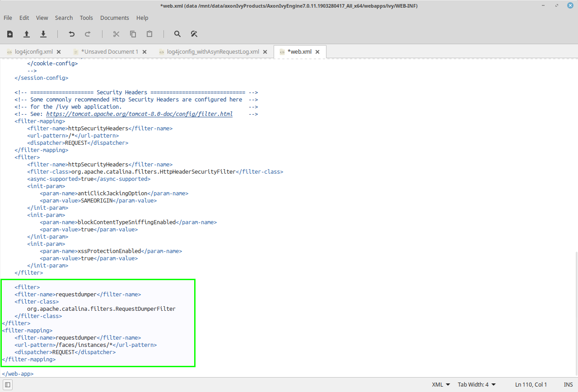Image resolution: width=578 pixels, height=392 pixels.
Task: Close the log4jconfig_withAsynRequestLog.xml tab
Action: click(265, 52)
